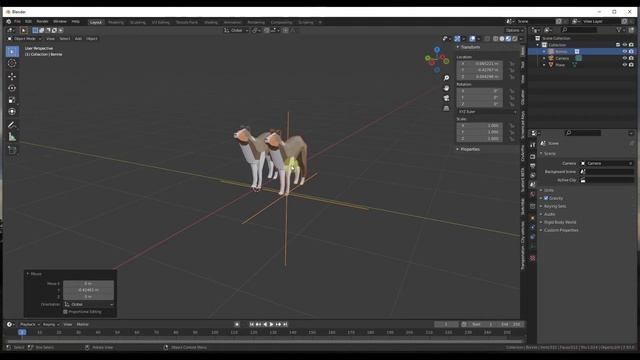Open the World properties tab icon
640x360 pixels.
click(532, 195)
